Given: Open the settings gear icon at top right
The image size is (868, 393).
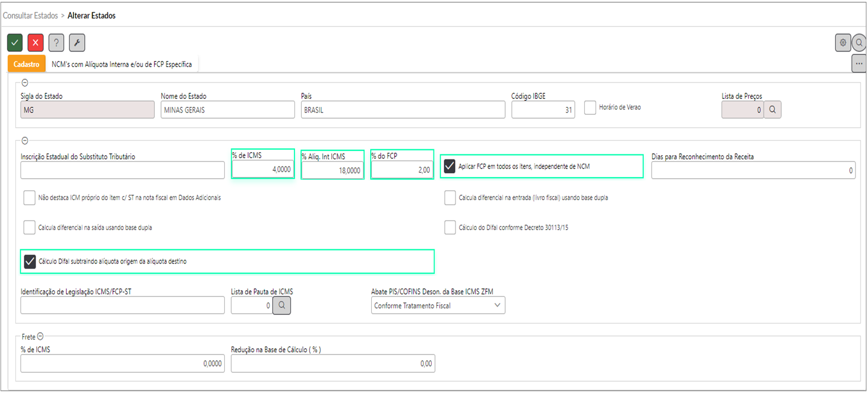Looking at the screenshot, I should (843, 42).
